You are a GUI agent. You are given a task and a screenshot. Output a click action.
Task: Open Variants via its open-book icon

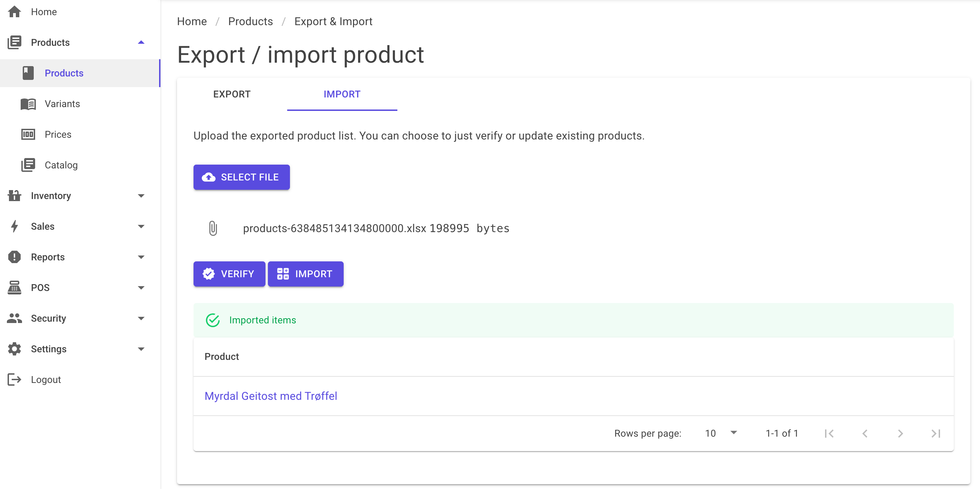[28, 104]
